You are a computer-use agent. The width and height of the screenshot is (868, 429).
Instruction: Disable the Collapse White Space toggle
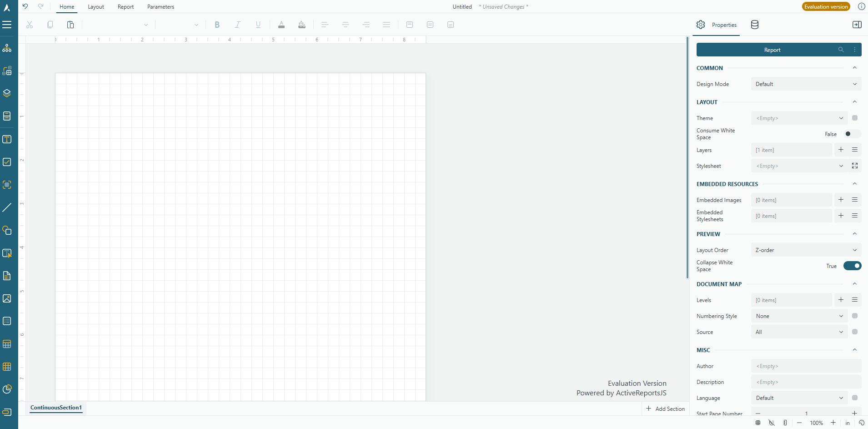tap(852, 266)
